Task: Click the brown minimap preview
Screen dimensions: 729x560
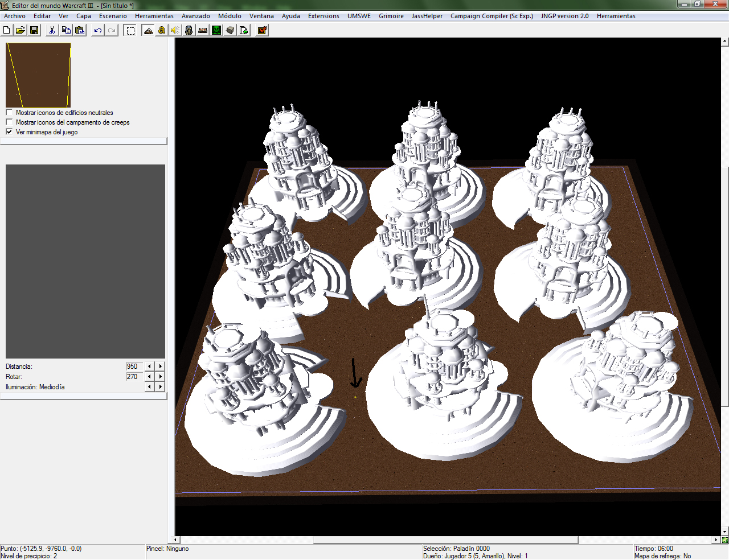Action: (x=38, y=75)
